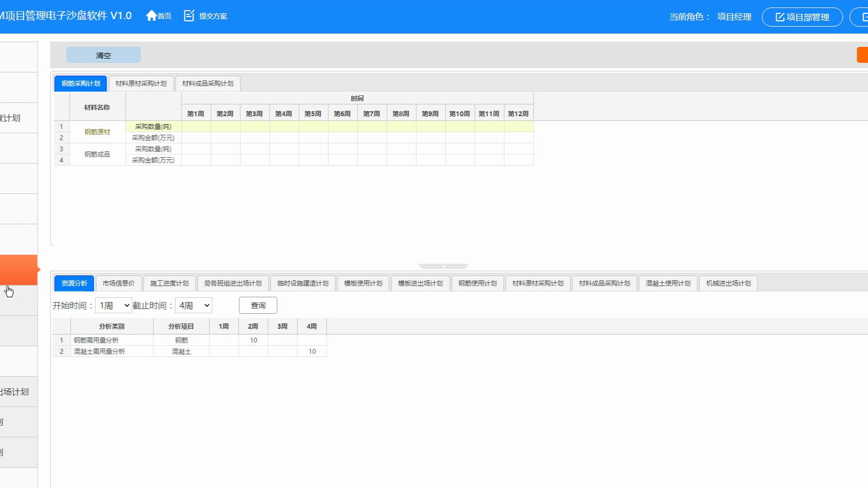Click the 时间 header cell
Screen dimensions: 868x488
click(x=358, y=99)
